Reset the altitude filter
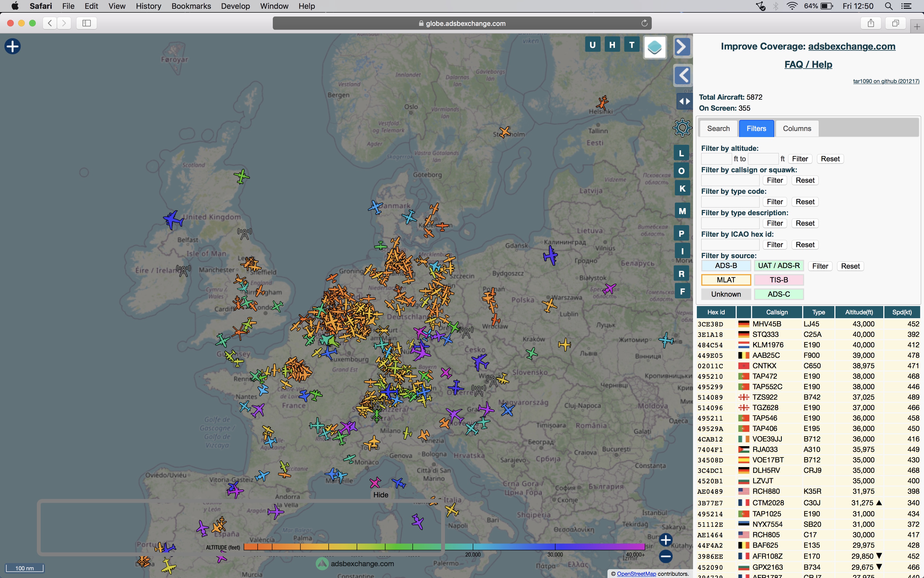Image resolution: width=924 pixels, height=578 pixels. [x=830, y=159]
